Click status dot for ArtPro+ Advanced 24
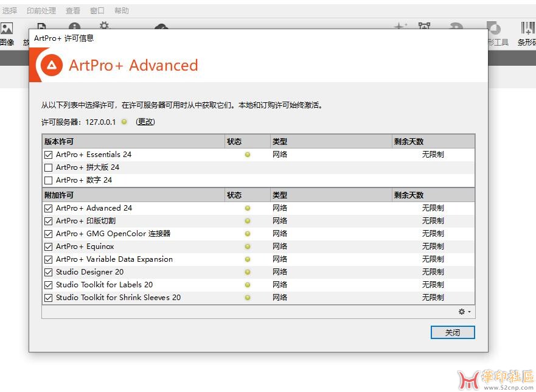 [248, 208]
